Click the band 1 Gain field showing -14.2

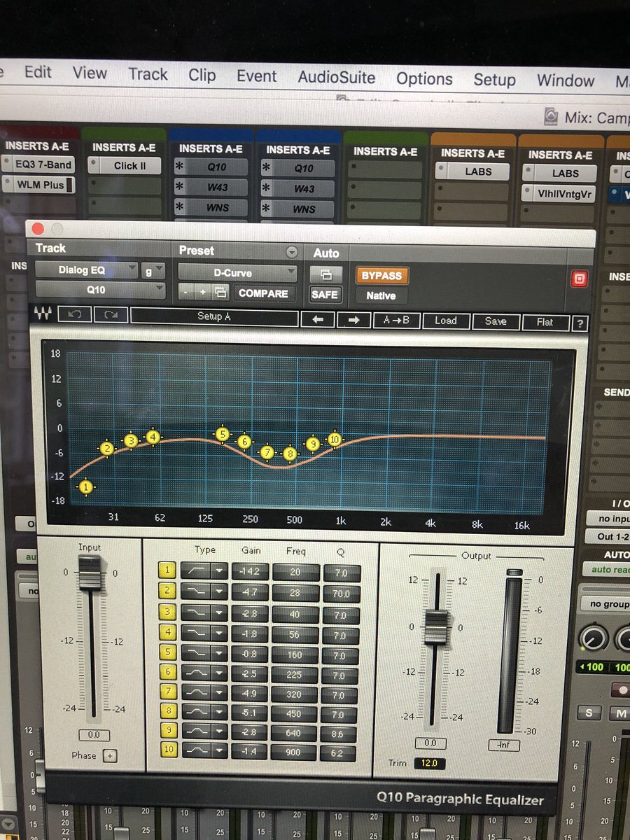(250, 571)
